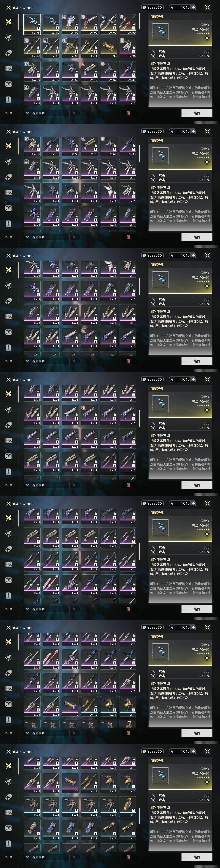220x868 pixels.
Task: Open the 物品品质 filter in second panel from top
Action: (x=46, y=237)
